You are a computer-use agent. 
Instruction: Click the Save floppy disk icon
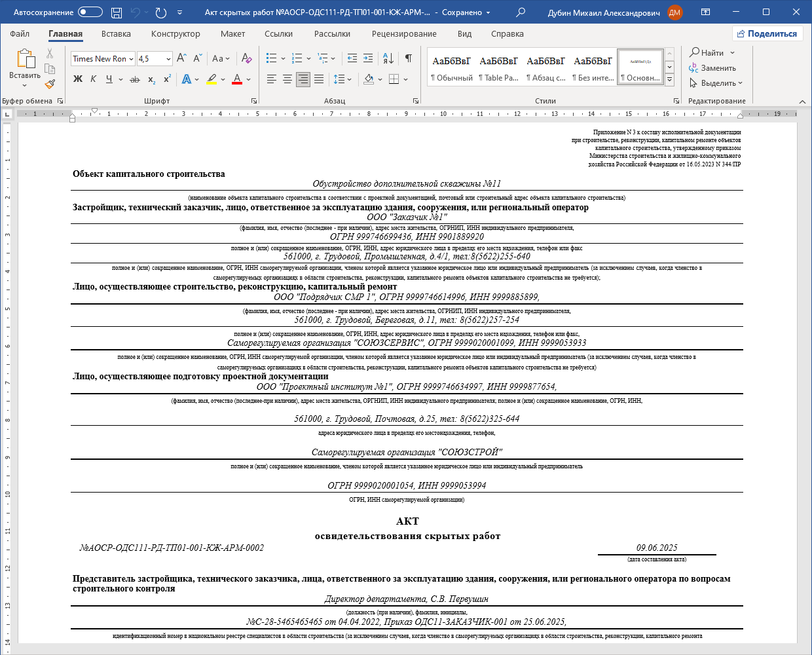click(117, 12)
